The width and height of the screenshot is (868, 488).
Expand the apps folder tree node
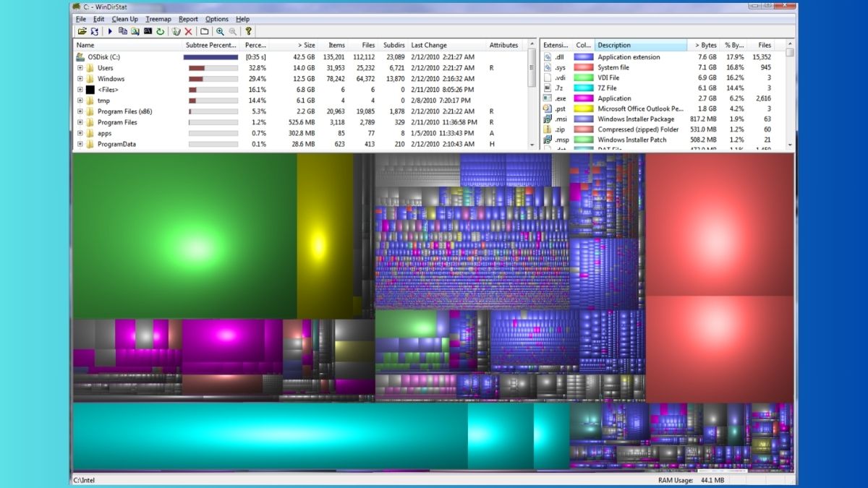click(x=80, y=133)
